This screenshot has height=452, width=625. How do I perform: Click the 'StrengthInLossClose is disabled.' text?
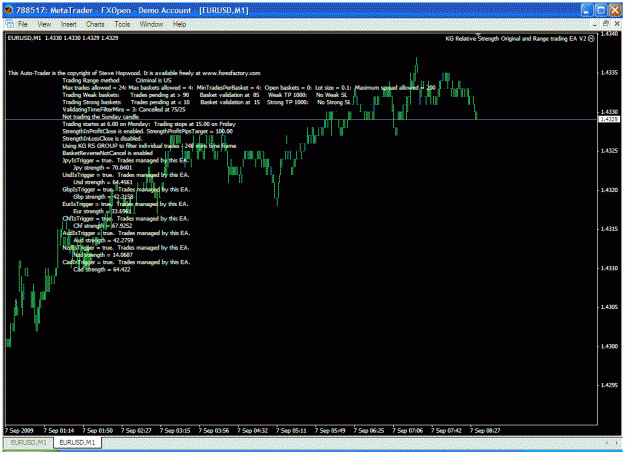pos(102,139)
